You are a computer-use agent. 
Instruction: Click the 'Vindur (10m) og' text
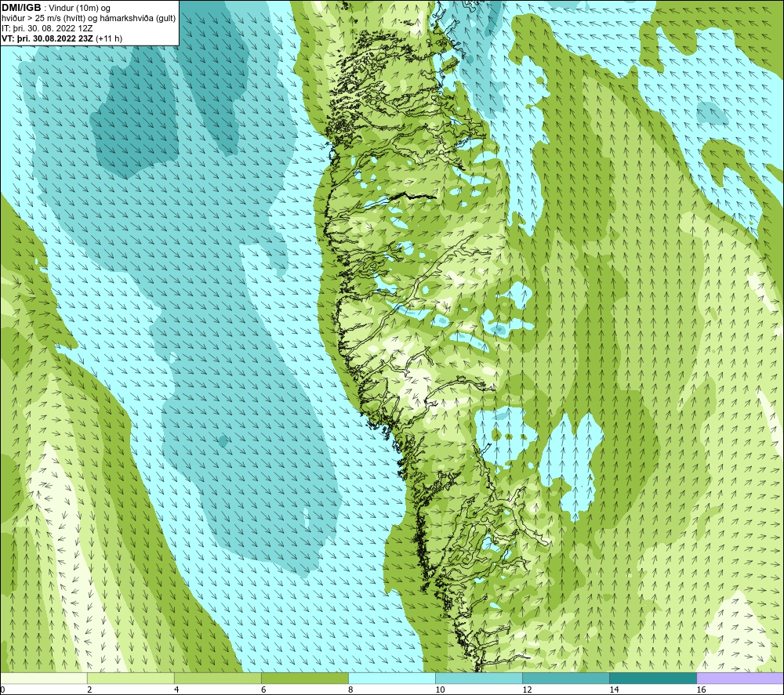click(79, 9)
